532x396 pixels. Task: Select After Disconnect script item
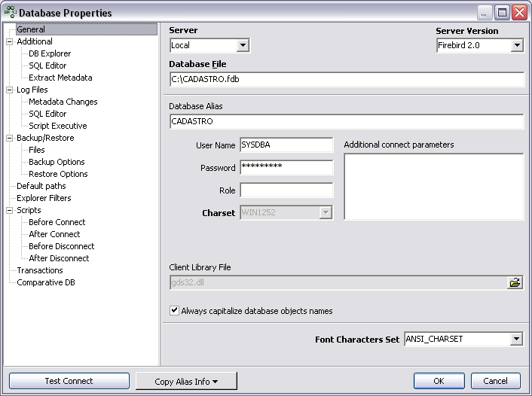click(x=59, y=258)
